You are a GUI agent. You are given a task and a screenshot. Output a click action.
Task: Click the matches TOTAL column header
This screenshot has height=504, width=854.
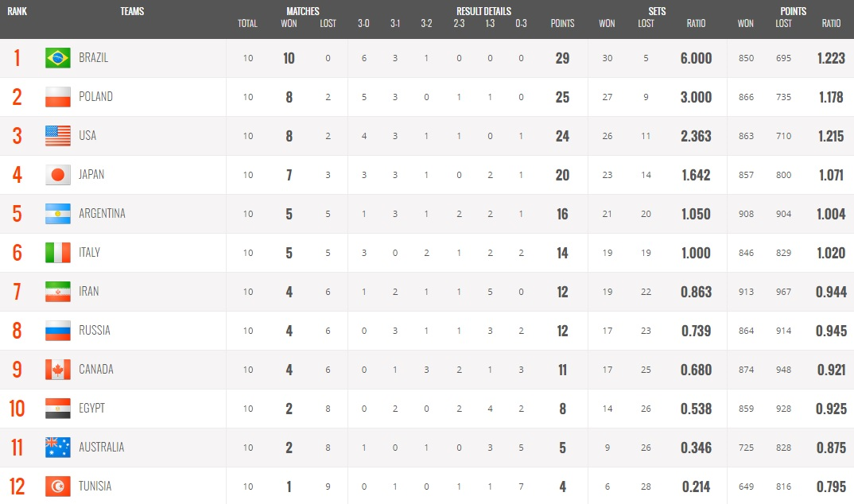tap(247, 23)
